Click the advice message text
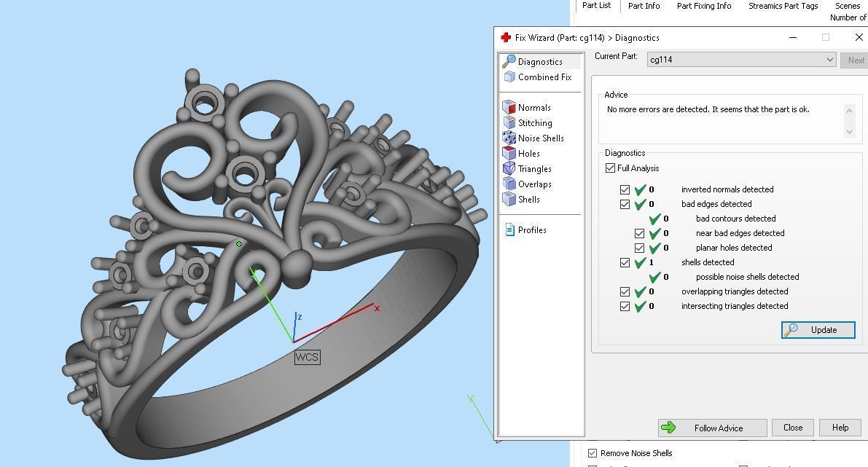 coord(708,109)
